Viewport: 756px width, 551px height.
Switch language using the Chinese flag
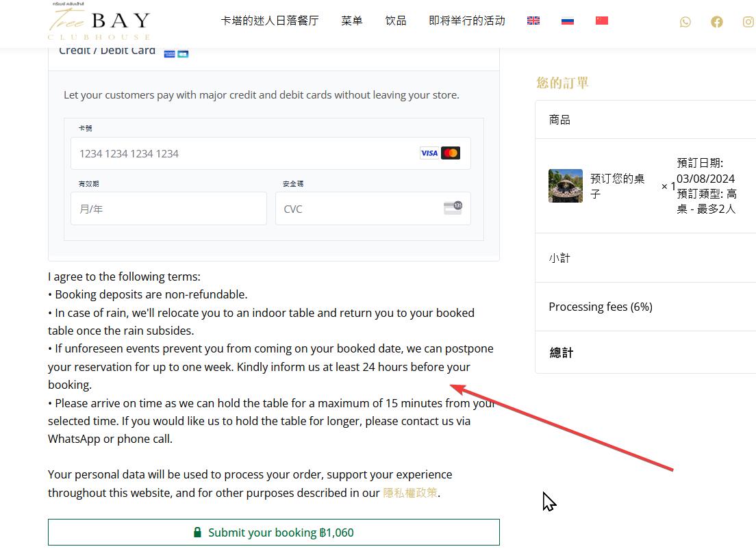click(x=602, y=21)
